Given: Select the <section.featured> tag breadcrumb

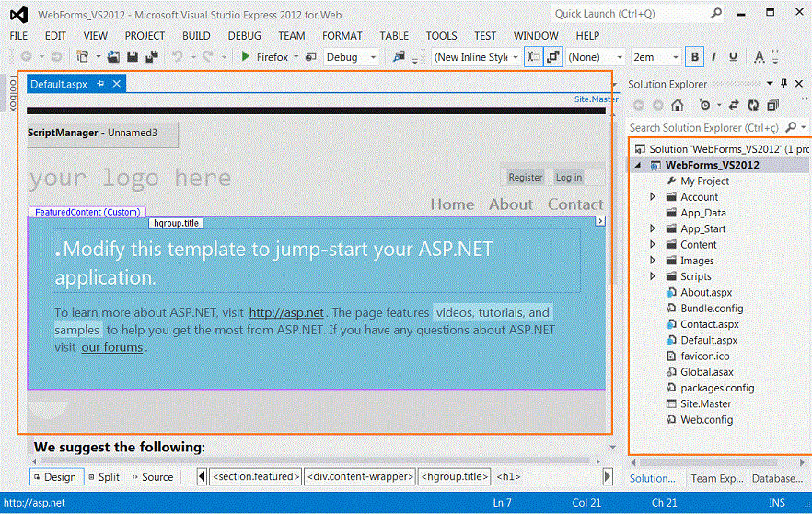Looking at the screenshot, I should [256, 477].
